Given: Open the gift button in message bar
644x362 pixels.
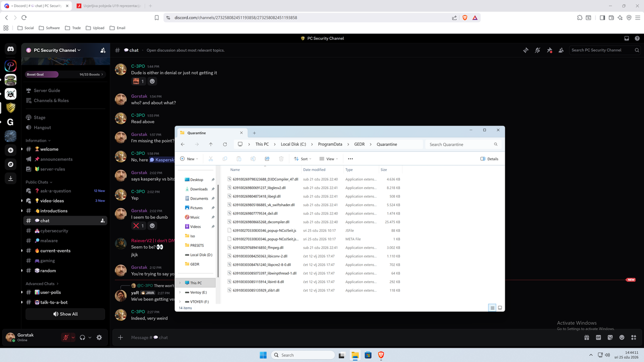Looking at the screenshot, I should 587,337.
